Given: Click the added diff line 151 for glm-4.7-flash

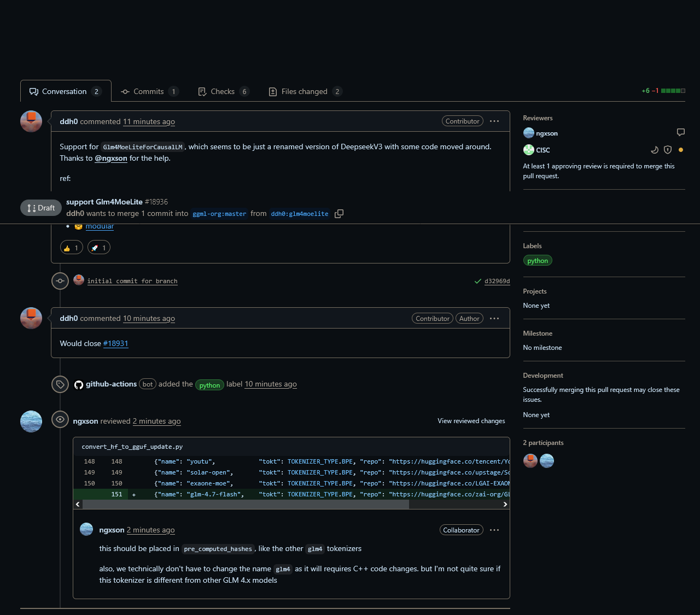Looking at the screenshot, I should point(291,494).
